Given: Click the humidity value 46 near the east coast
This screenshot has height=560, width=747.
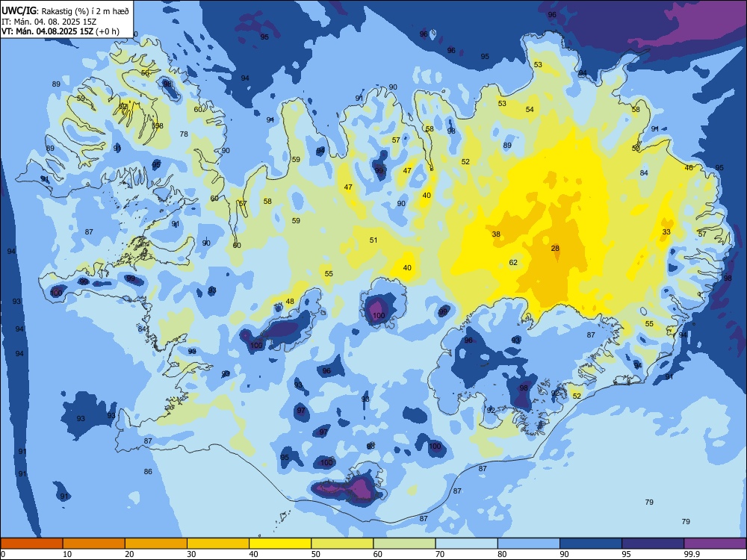Looking at the screenshot, I should (689, 167).
